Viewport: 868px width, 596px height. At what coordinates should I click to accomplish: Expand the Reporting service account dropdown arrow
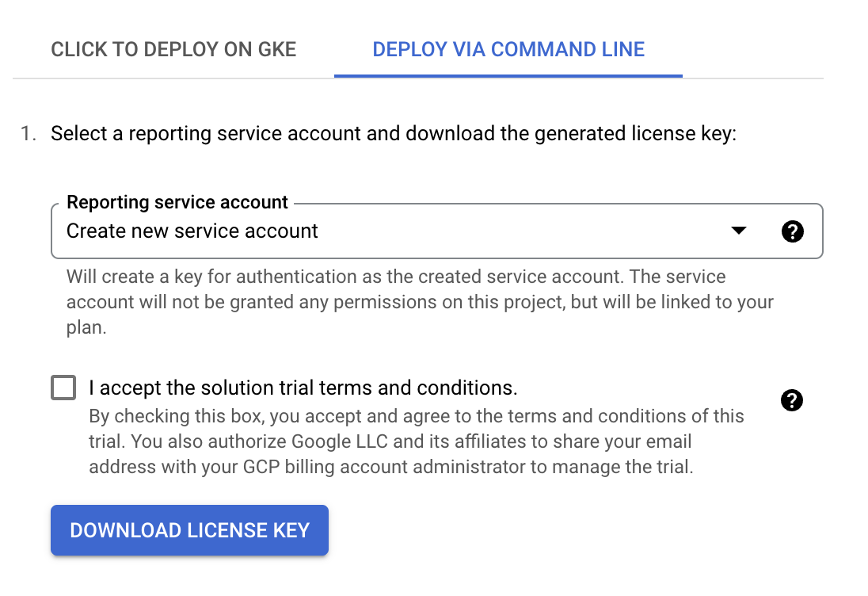(x=738, y=231)
